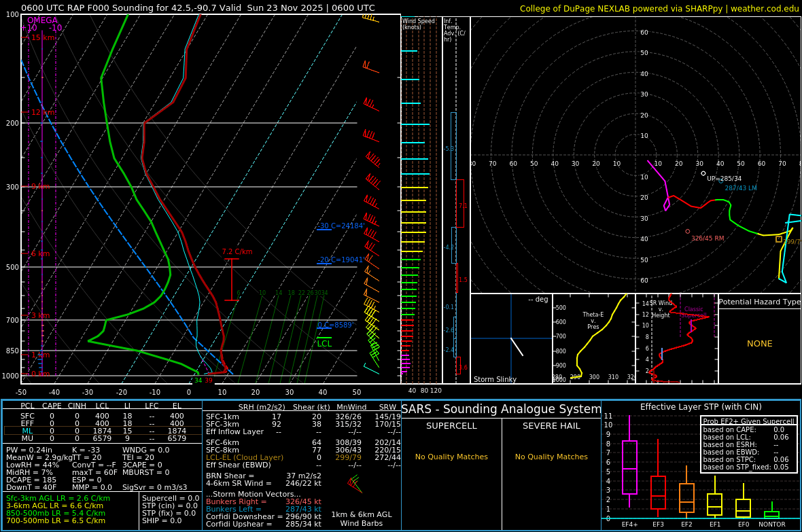The height and width of the screenshot is (532, 802).
Task: Click the 287/43 LM label
Action: click(741, 188)
